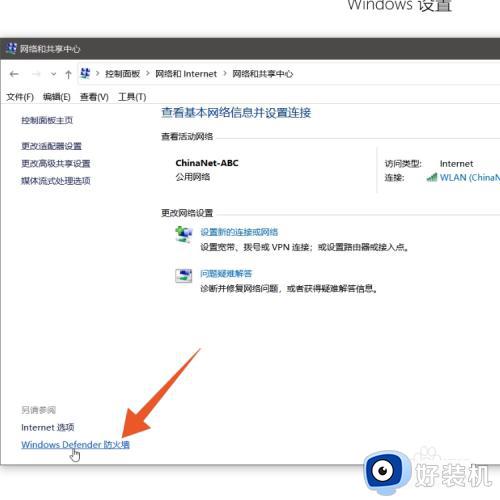Click the 访问类型 label
Image resolution: width=500 pixels, height=500 pixels.
403,164
